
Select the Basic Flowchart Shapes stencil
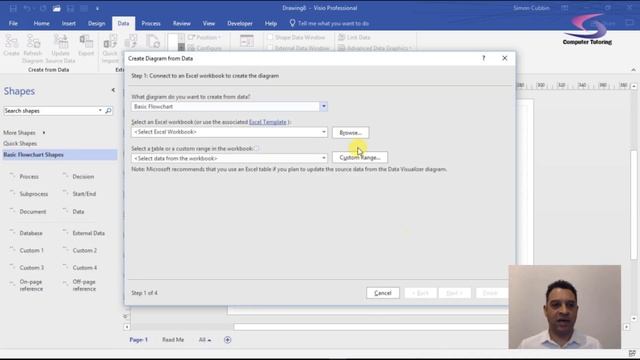[x=60, y=155]
